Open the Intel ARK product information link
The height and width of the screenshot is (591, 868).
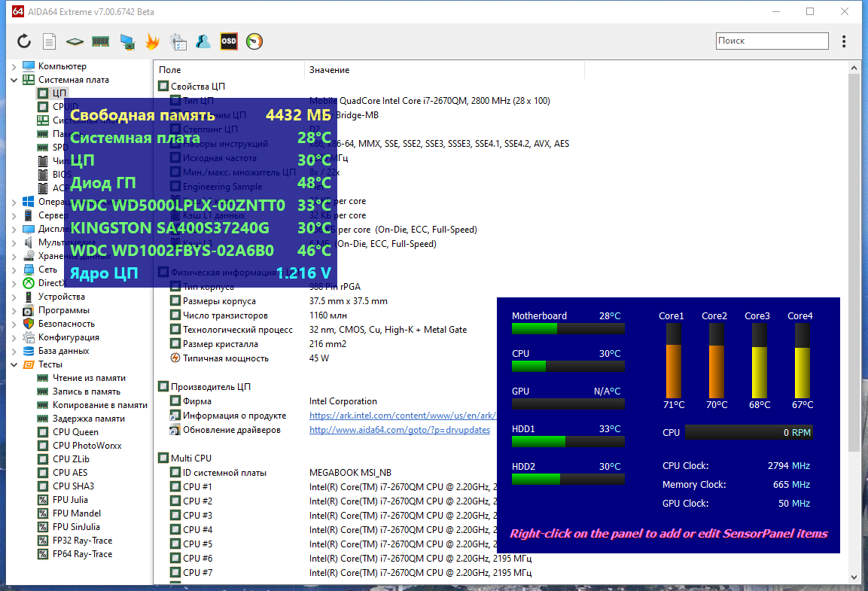click(399, 415)
